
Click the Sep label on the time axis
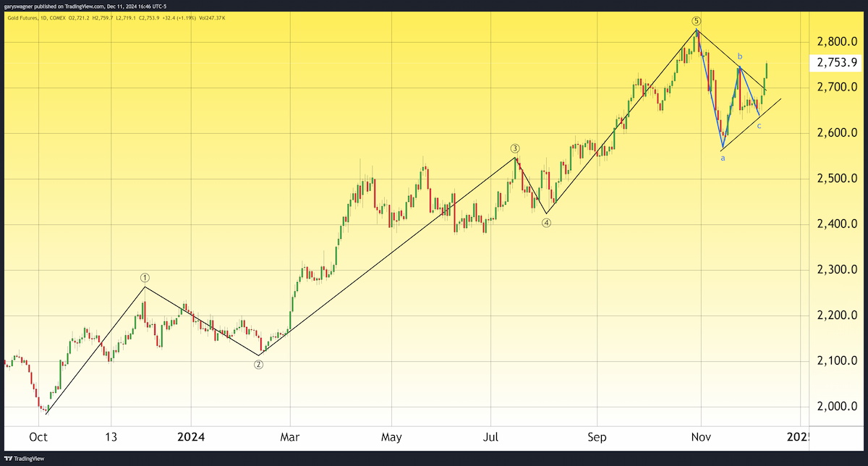(x=597, y=437)
